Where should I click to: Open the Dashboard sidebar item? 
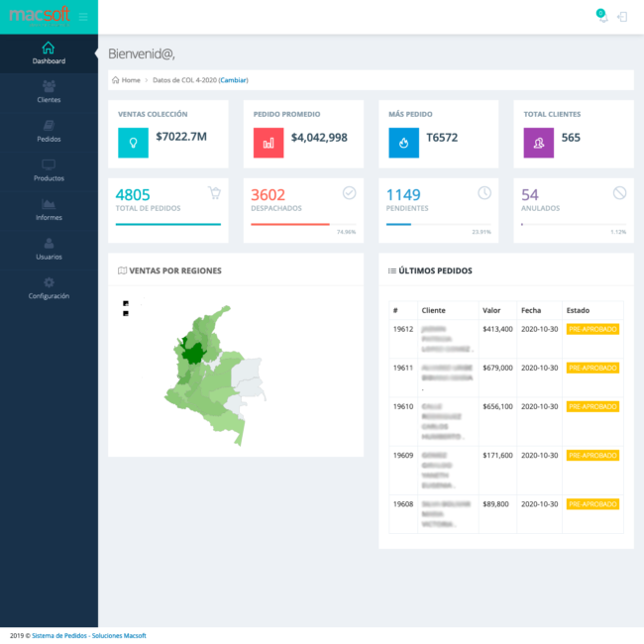(x=49, y=53)
